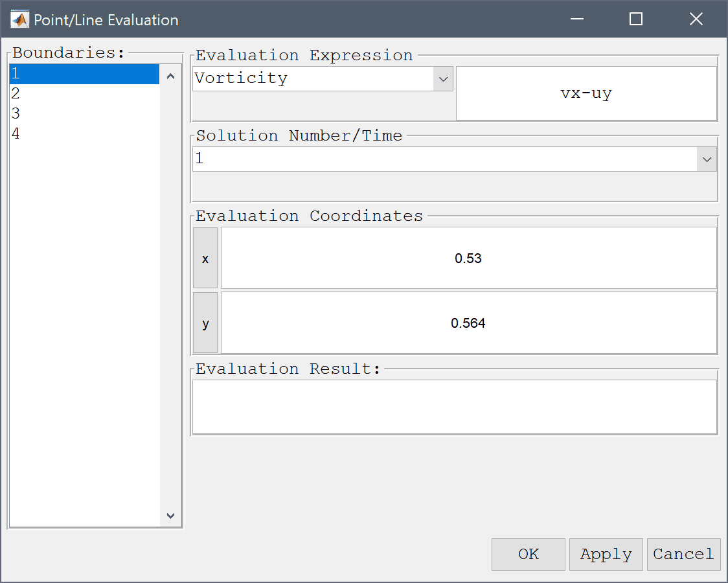The height and width of the screenshot is (583, 728).
Task: Click Boundaries list scroll up arrow
Action: point(170,76)
